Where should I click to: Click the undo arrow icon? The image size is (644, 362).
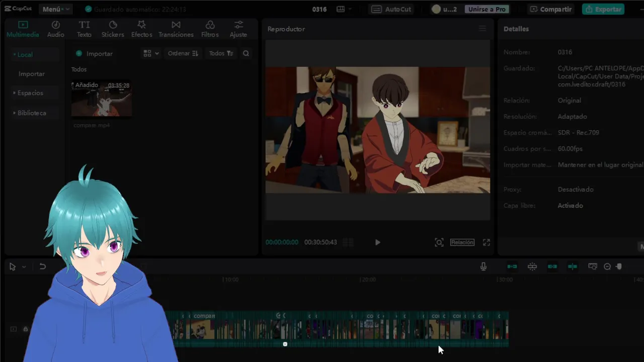click(42, 266)
